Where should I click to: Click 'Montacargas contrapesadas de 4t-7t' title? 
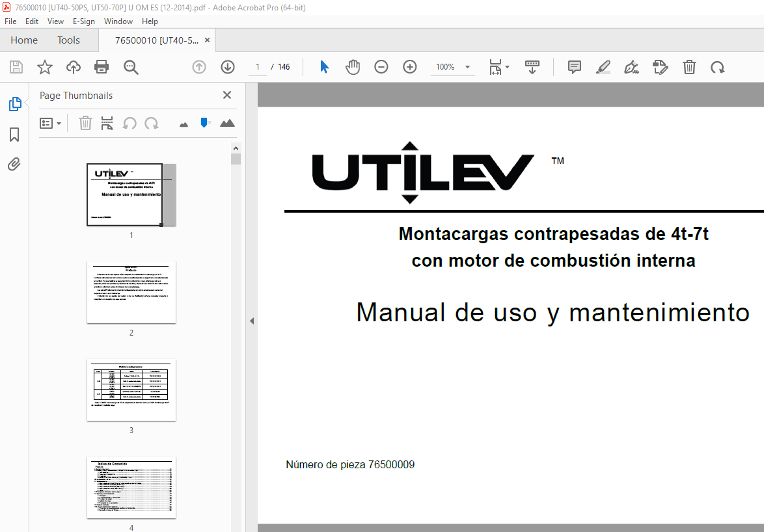(x=554, y=234)
